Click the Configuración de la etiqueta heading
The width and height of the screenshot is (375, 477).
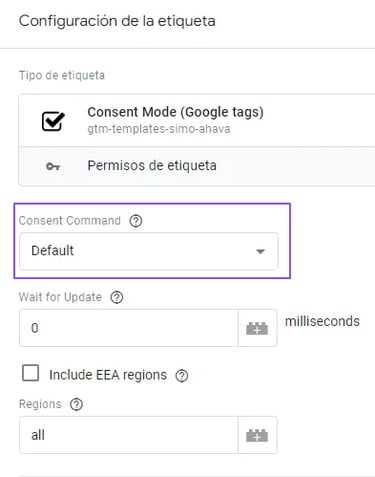point(117,21)
